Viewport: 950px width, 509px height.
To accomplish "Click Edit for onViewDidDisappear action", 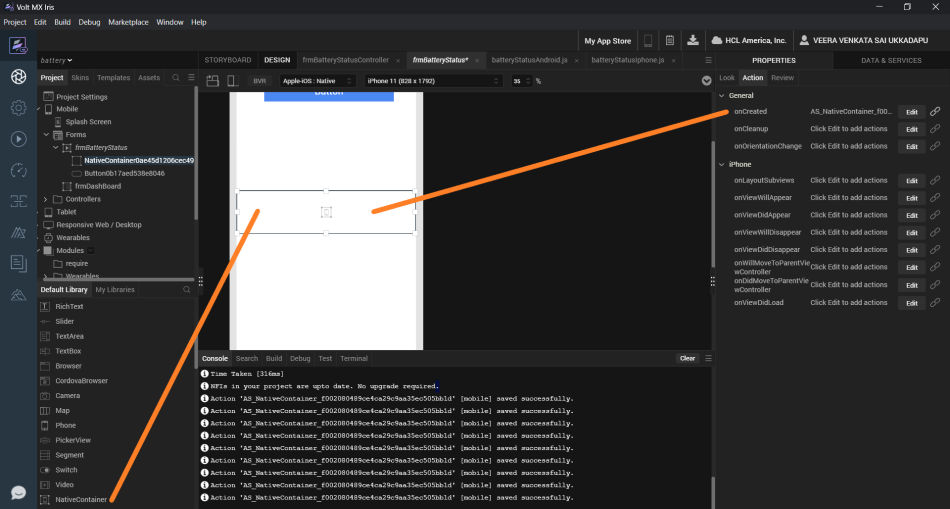I will (912, 250).
